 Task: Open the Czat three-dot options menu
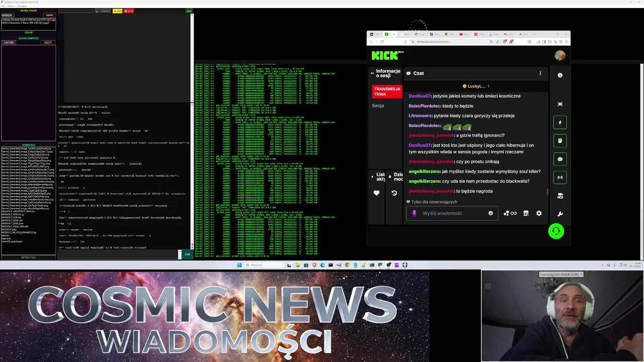(x=540, y=73)
